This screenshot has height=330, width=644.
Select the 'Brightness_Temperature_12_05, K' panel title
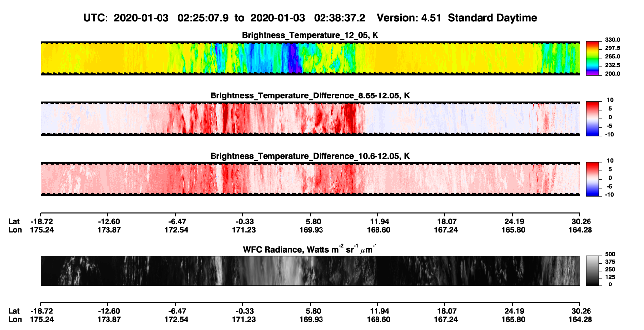310,35
